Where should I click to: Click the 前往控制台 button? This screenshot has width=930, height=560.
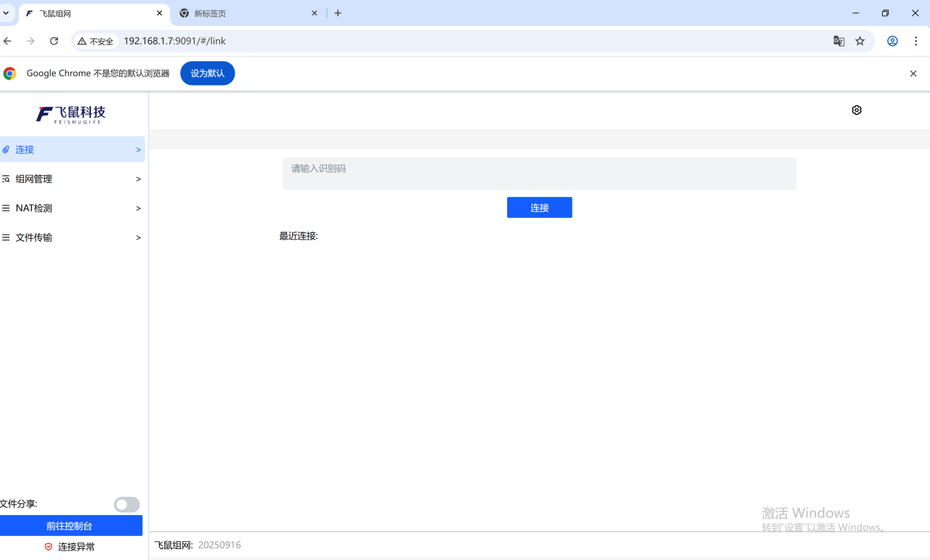coord(70,526)
